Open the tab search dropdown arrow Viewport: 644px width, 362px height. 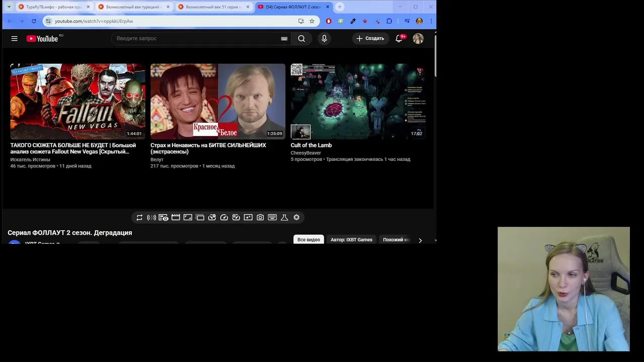(x=9, y=7)
